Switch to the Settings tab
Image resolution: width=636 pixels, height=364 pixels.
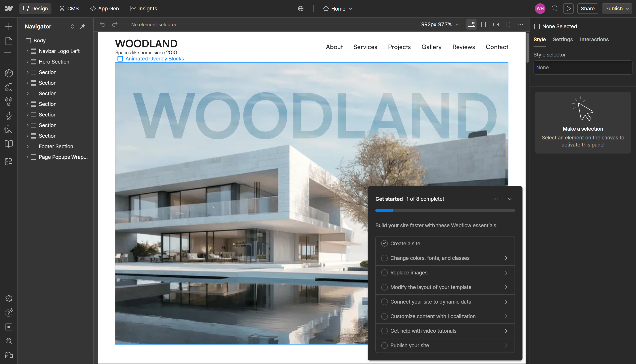coord(562,39)
